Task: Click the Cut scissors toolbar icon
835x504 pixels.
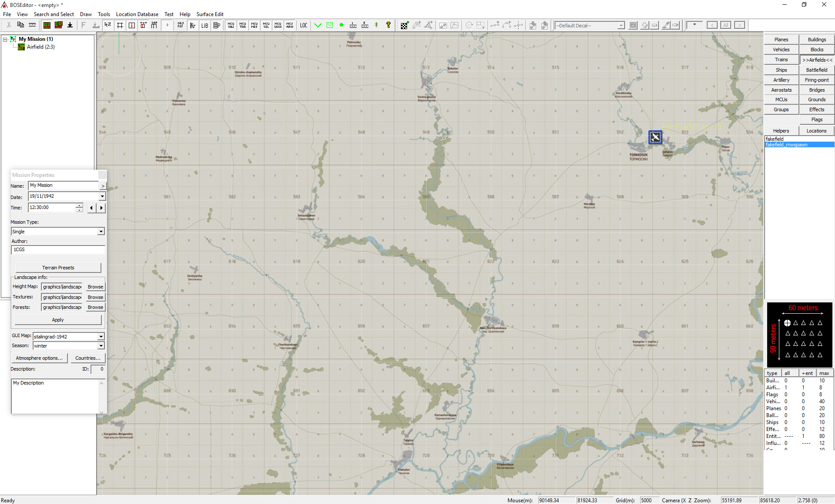Action: click(x=9, y=25)
